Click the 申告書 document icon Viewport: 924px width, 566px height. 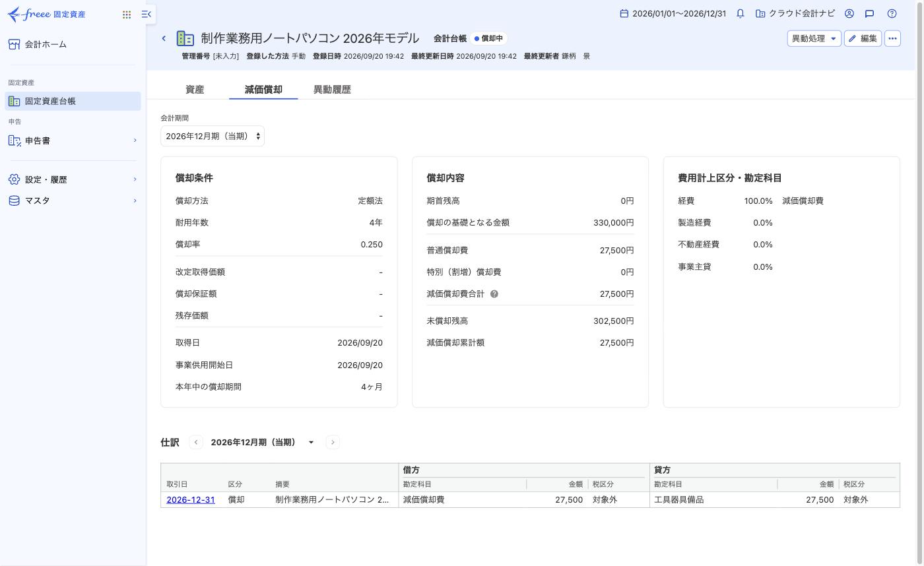pyautogui.click(x=14, y=141)
